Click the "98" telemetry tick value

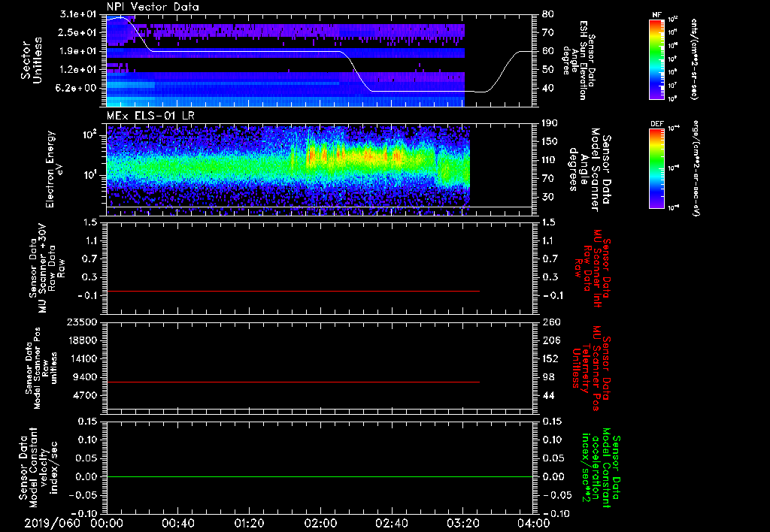[x=547, y=377]
